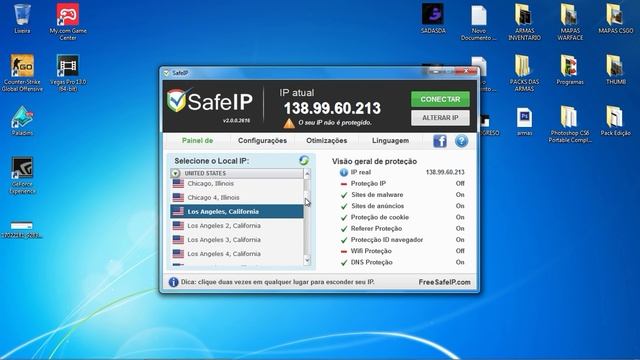Open the Configurações tab
The image size is (640, 360).
(262, 140)
